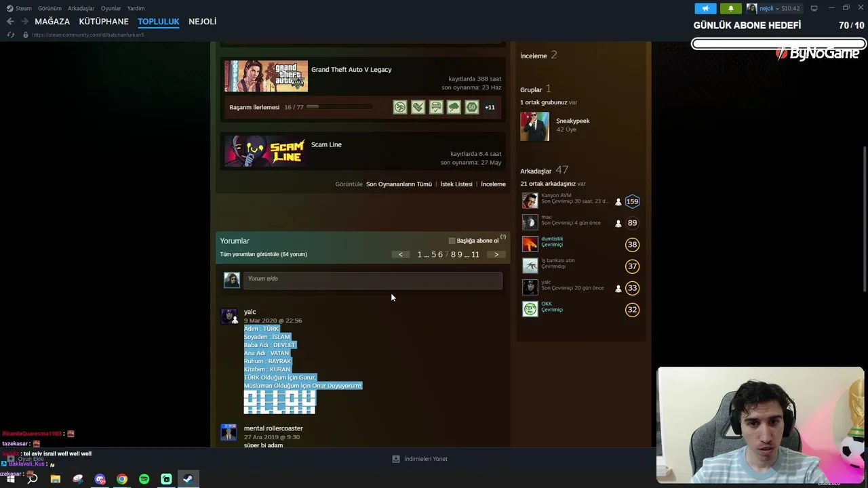Open 'Son Oynananların Tümü' link

[x=399, y=184]
